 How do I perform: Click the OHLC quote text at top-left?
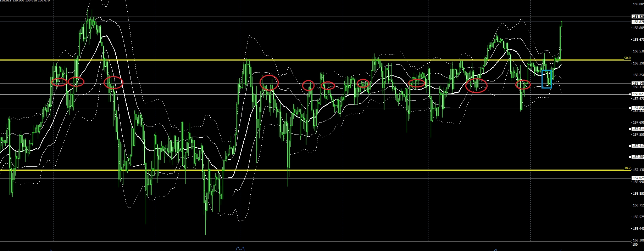pos(25,1)
